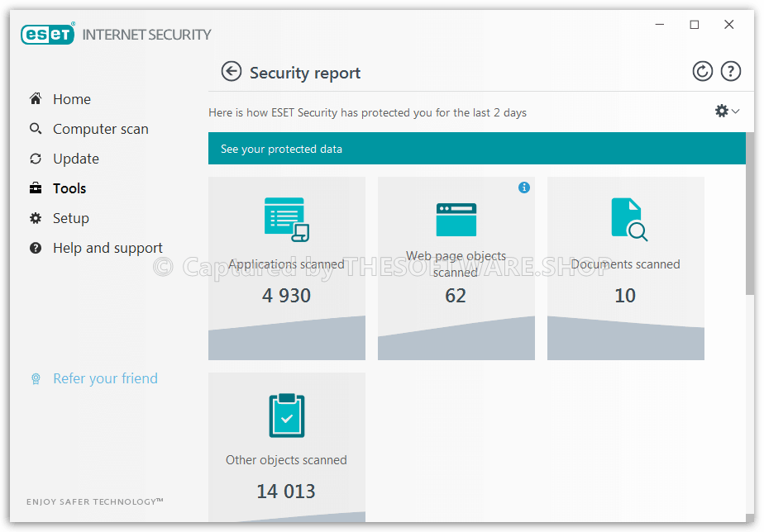
Task: Click the Documents scanned magnifier icon
Action: (x=628, y=219)
